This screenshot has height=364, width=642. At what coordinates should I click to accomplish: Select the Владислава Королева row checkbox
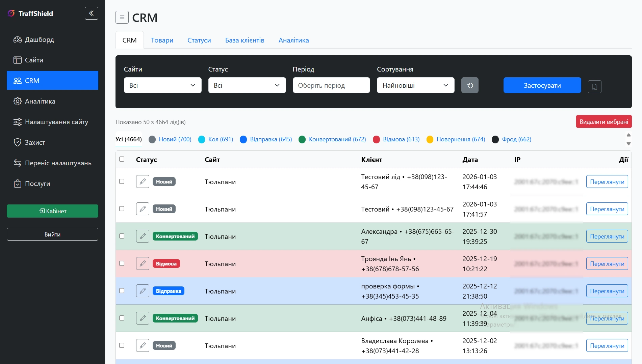[x=122, y=345]
